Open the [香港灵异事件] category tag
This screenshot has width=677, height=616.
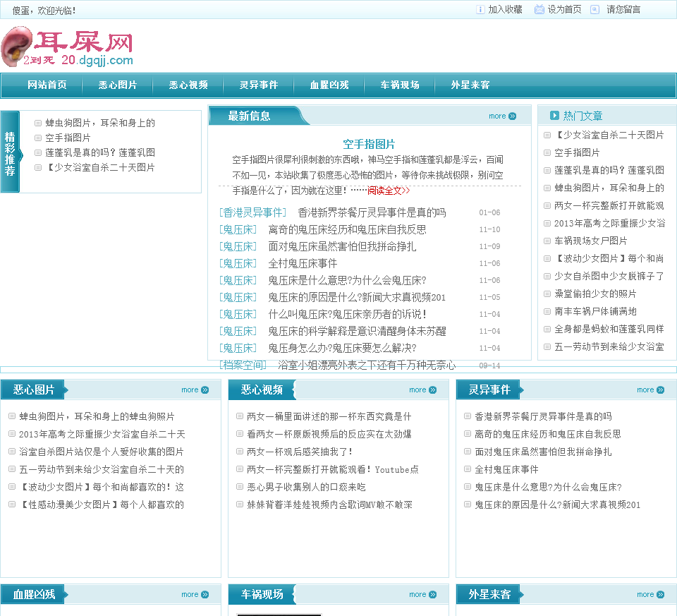coord(253,212)
